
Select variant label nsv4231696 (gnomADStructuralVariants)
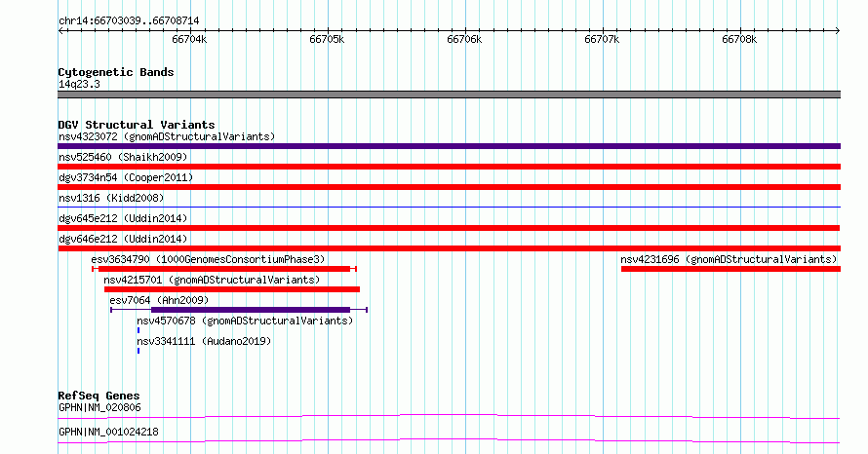click(729, 259)
